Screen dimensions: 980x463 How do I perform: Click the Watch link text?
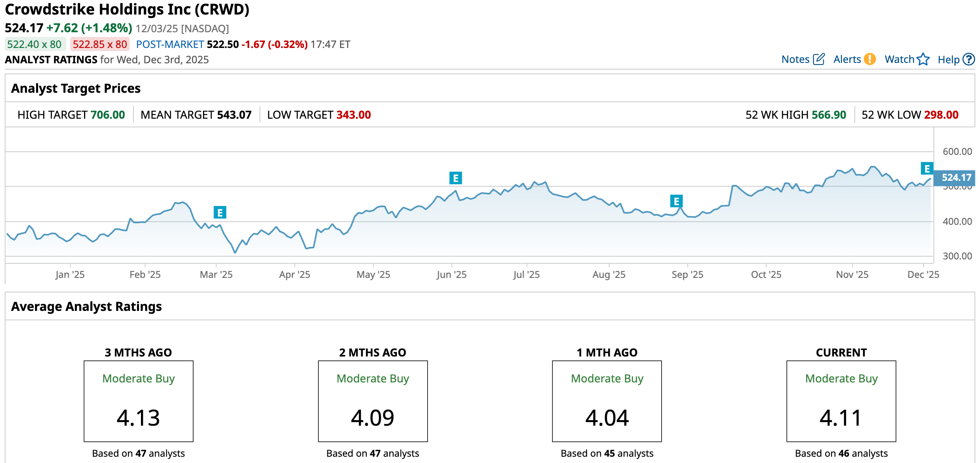(899, 59)
